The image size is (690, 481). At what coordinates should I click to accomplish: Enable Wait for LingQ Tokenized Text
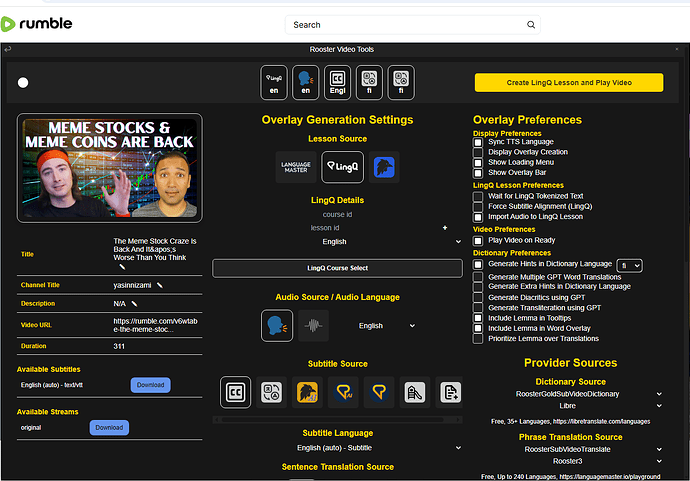click(478, 196)
